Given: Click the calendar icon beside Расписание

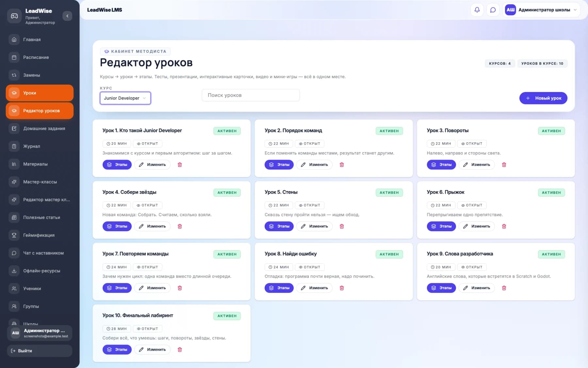Looking at the screenshot, I should pyautogui.click(x=14, y=57).
